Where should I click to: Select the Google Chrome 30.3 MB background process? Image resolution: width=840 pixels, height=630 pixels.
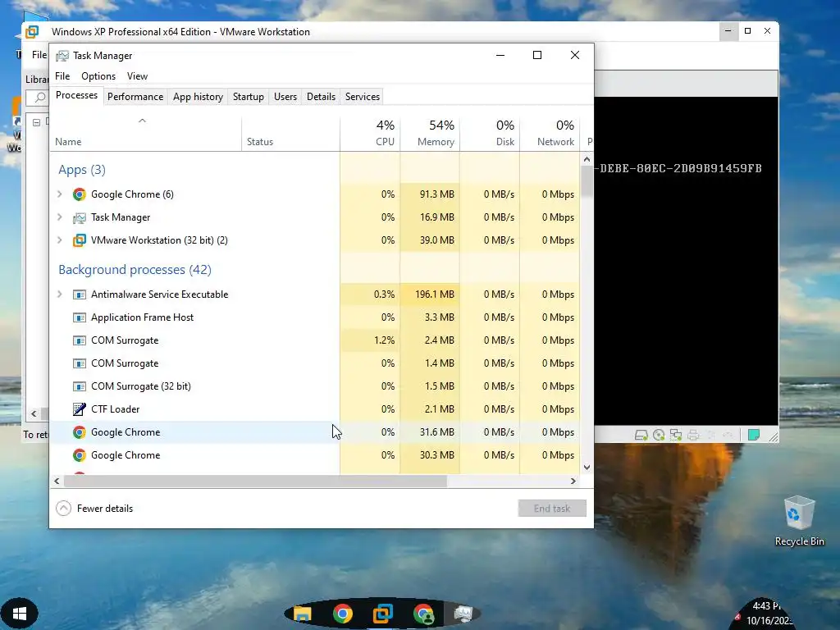pos(314,455)
